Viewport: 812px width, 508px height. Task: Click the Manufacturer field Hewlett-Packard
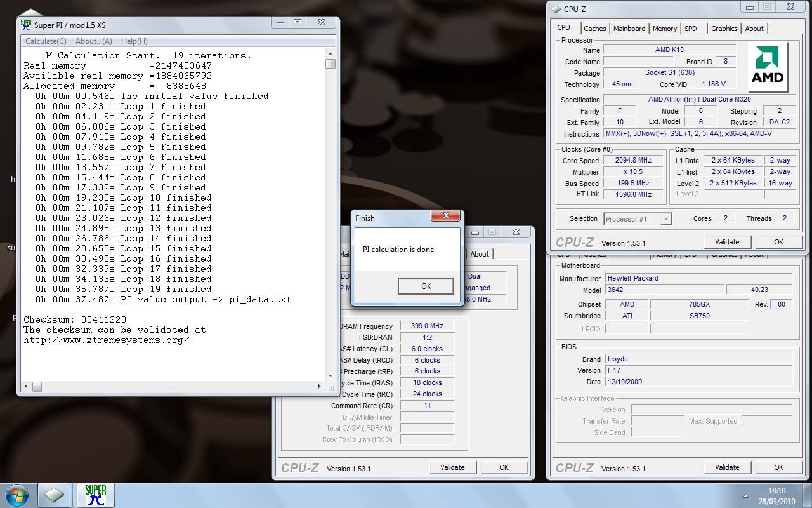698,279
